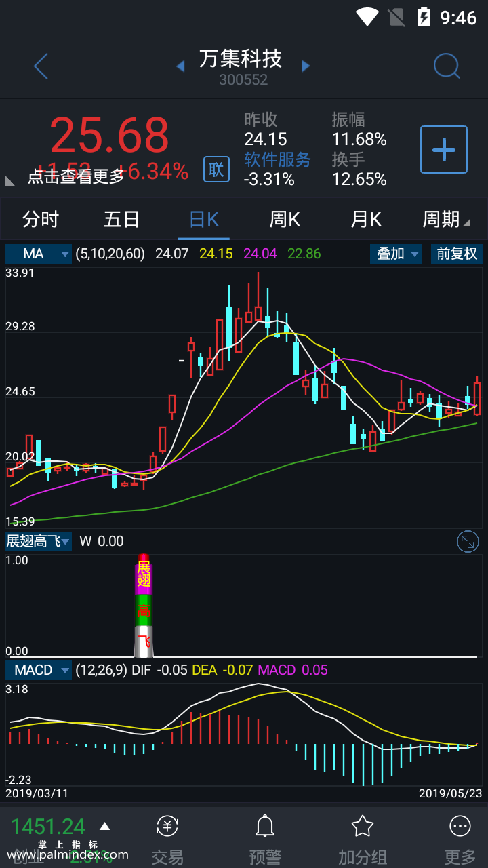Tap the stock code 300552
This screenshot has width=488, height=868.
point(243,80)
